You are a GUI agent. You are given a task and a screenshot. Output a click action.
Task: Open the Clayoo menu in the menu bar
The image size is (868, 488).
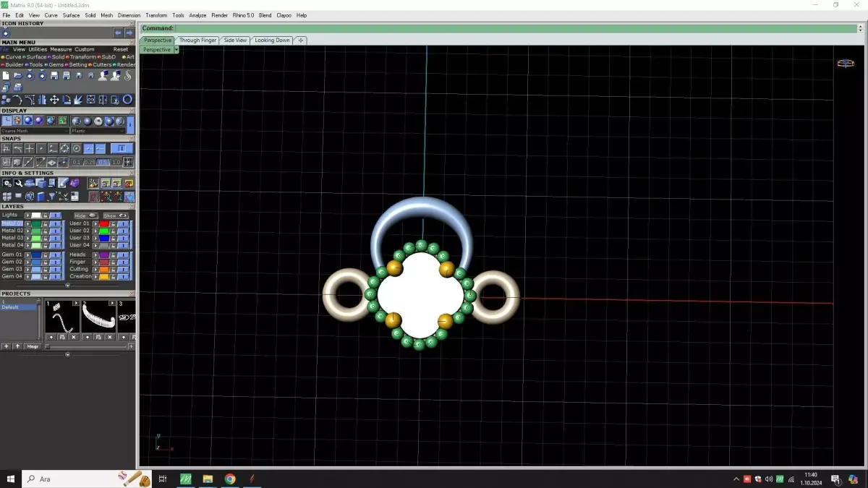tap(284, 15)
